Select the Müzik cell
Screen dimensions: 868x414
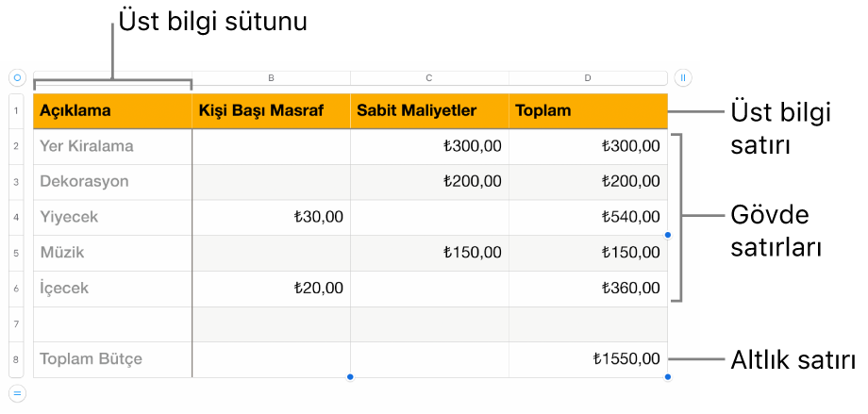coord(113,253)
